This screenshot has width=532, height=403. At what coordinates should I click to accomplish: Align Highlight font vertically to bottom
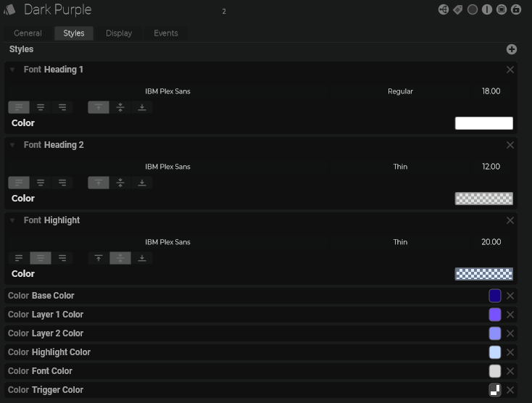pyautogui.click(x=142, y=258)
